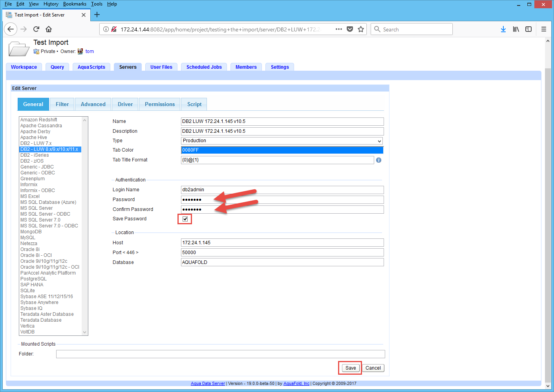Open a new browser tab

(x=97, y=15)
